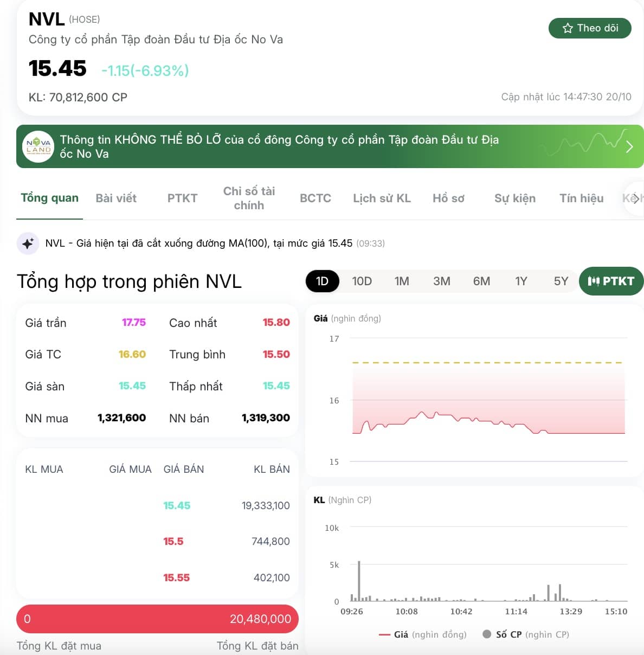
Task: Expand more tabs with right arrow
Action: (x=636, y=198)
